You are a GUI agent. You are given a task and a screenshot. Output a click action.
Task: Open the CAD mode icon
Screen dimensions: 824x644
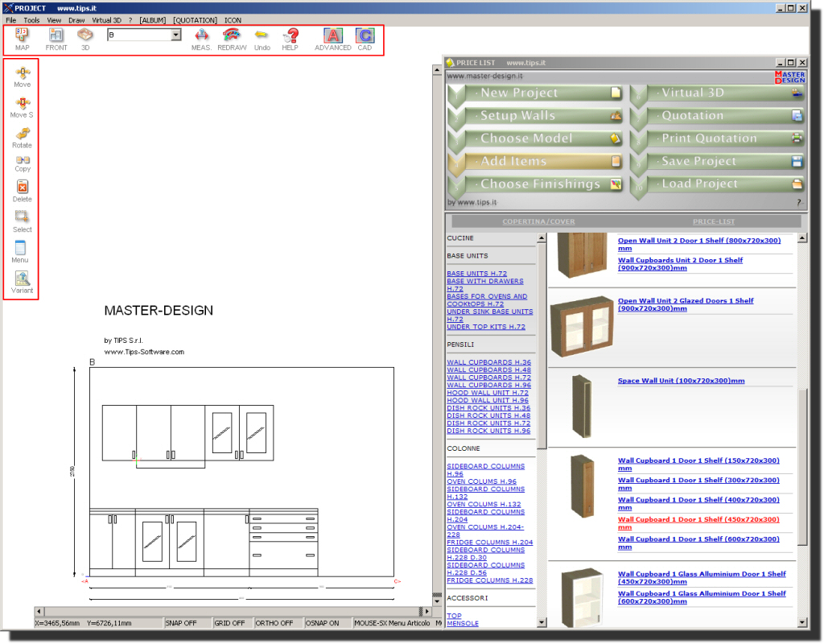[x=365, y=39]
